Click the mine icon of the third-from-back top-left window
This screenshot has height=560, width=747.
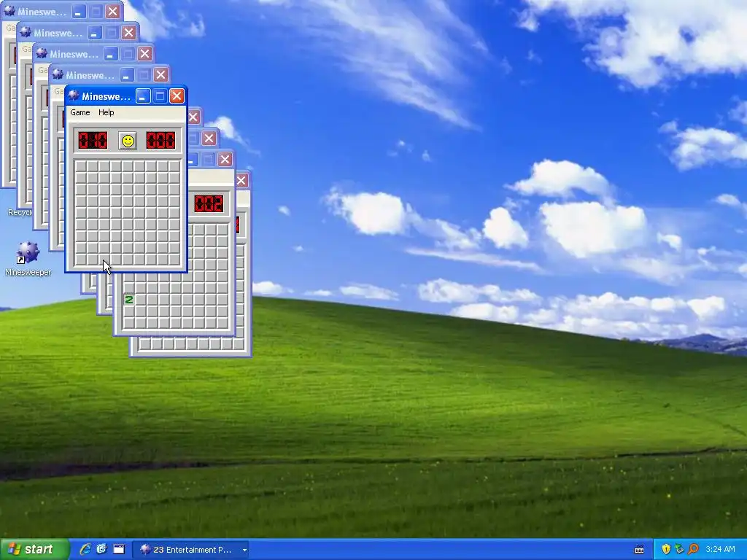(42, 53)
